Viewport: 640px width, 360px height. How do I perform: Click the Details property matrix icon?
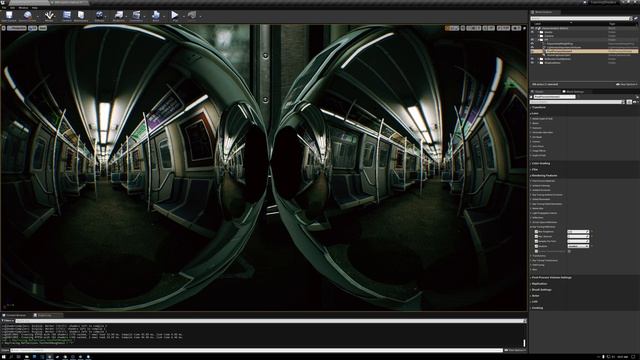click(629, 102)
